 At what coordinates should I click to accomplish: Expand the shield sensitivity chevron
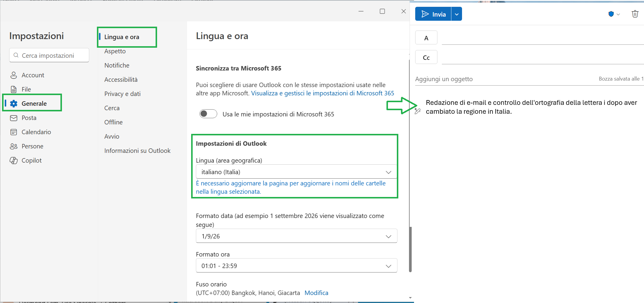618,14
